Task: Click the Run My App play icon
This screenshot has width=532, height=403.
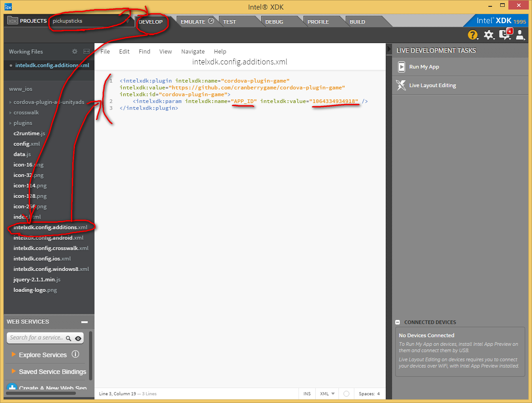Action: (401, 67)
